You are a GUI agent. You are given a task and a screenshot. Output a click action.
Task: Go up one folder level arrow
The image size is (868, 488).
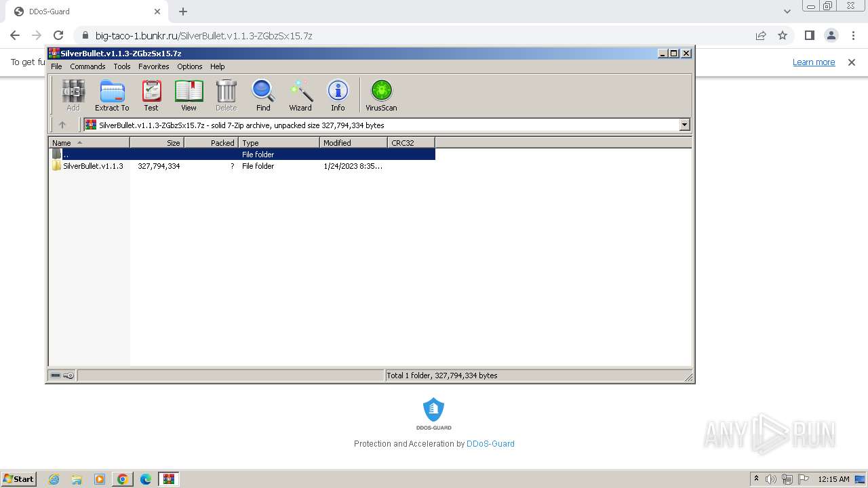62,125
